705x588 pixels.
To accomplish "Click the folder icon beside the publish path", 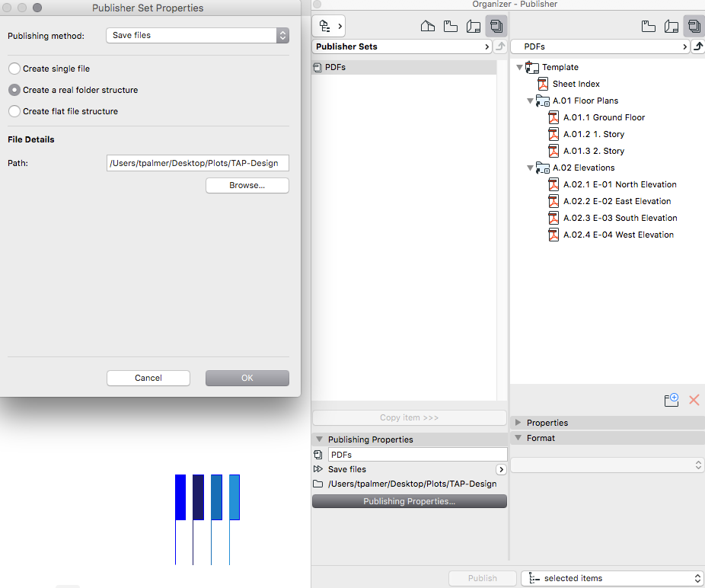I will [x=319, y=484].
